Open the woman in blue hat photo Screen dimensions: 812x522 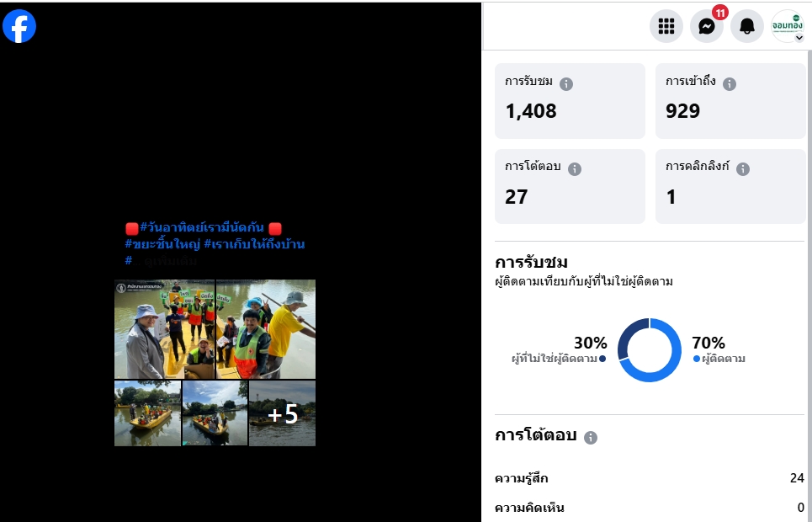pos(164,329)
